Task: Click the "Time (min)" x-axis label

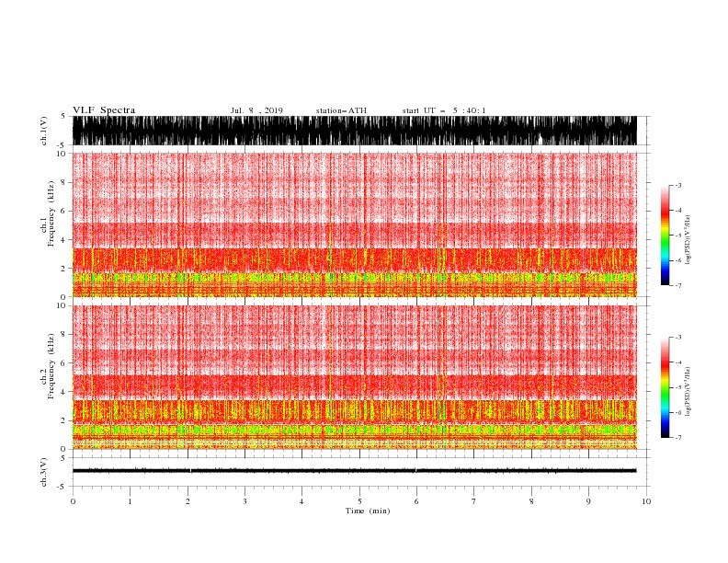Action: pos(368,511)
